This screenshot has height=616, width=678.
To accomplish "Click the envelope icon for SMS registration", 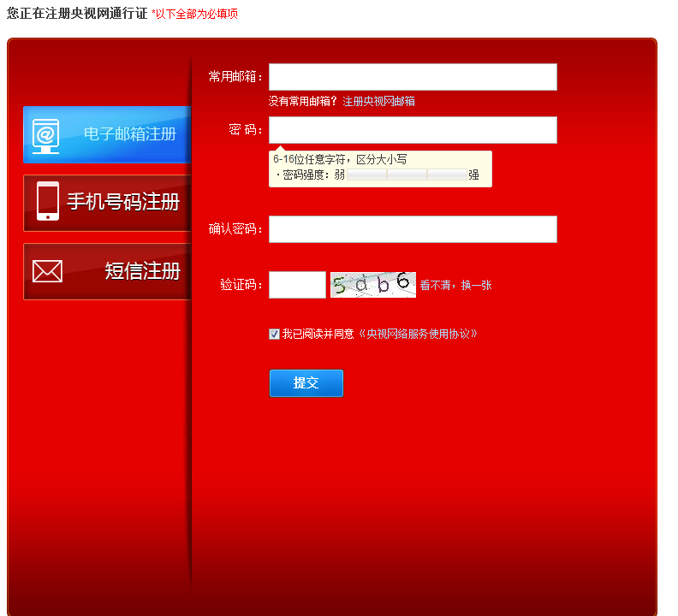I will tap(47, 271).
